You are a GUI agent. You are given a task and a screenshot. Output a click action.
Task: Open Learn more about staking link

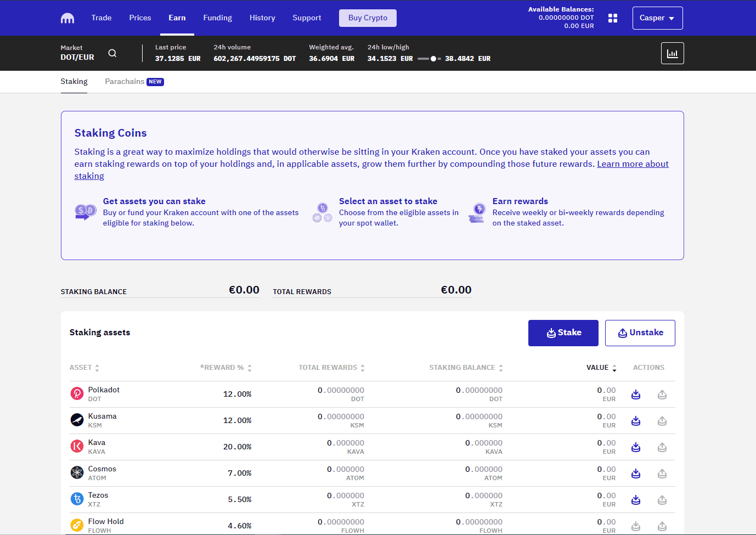point(633,164)
